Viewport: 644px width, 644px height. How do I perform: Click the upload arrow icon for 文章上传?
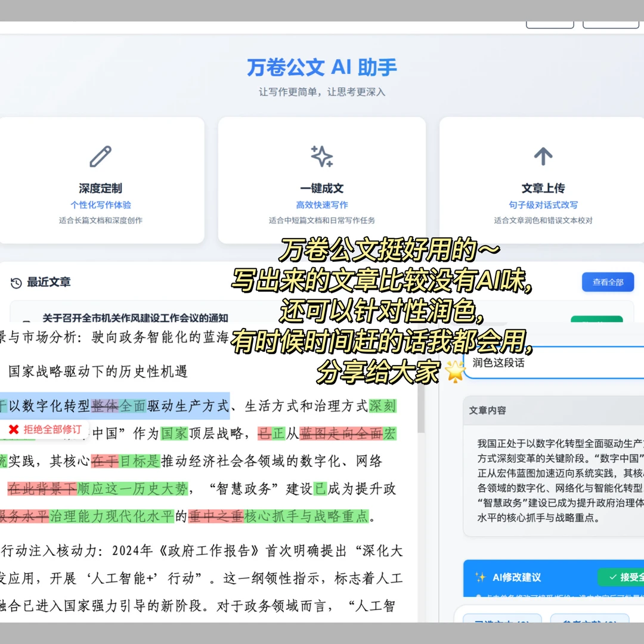click(x=543, y=156)
